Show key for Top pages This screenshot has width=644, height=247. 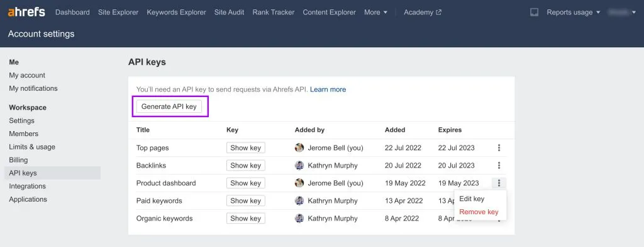[x=246, y=148]
